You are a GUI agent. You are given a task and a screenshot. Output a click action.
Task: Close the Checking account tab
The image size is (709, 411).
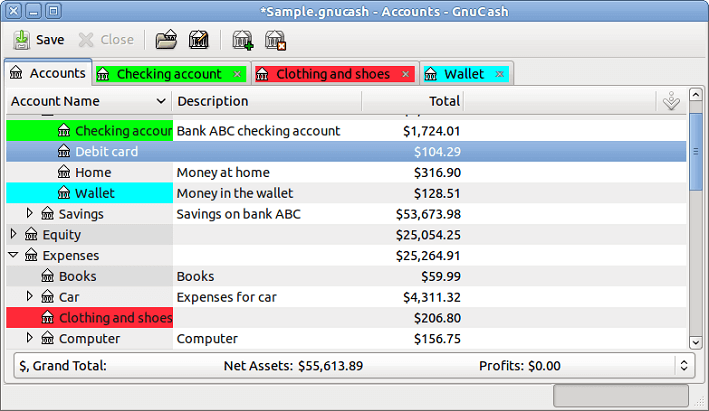click(x=237, y=74)
